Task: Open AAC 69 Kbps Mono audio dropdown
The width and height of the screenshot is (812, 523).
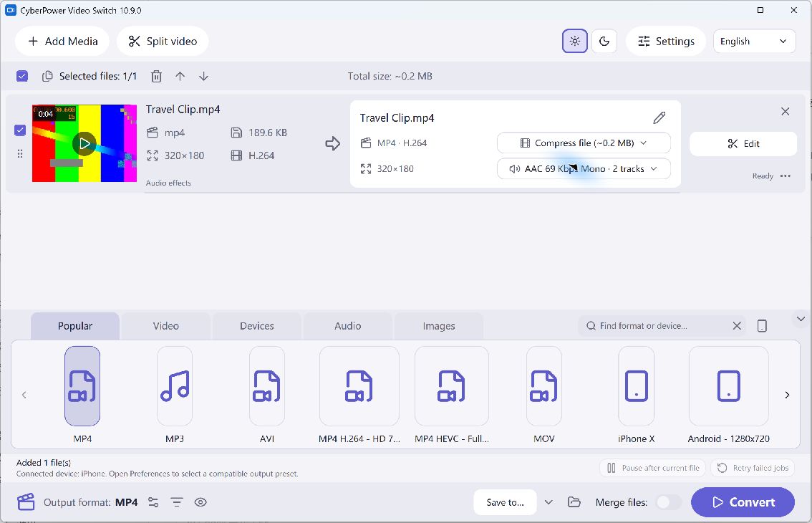Action: click(x=584, y=168)
